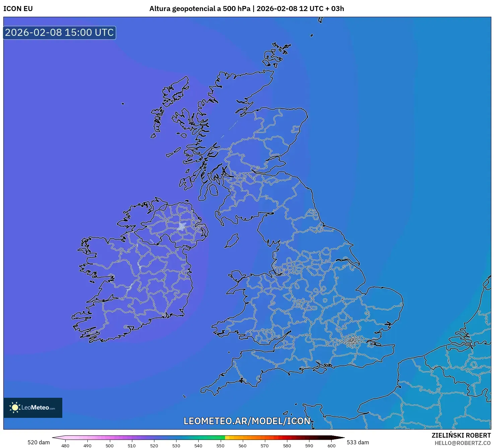Click the HELLO@ROBERTZ.CO email address

coord(463,443)
